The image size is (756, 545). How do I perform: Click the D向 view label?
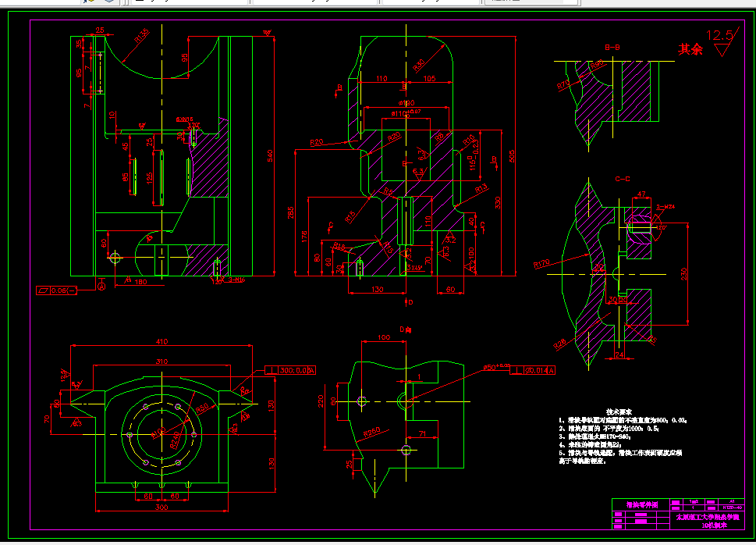click(x=406, y=329)
